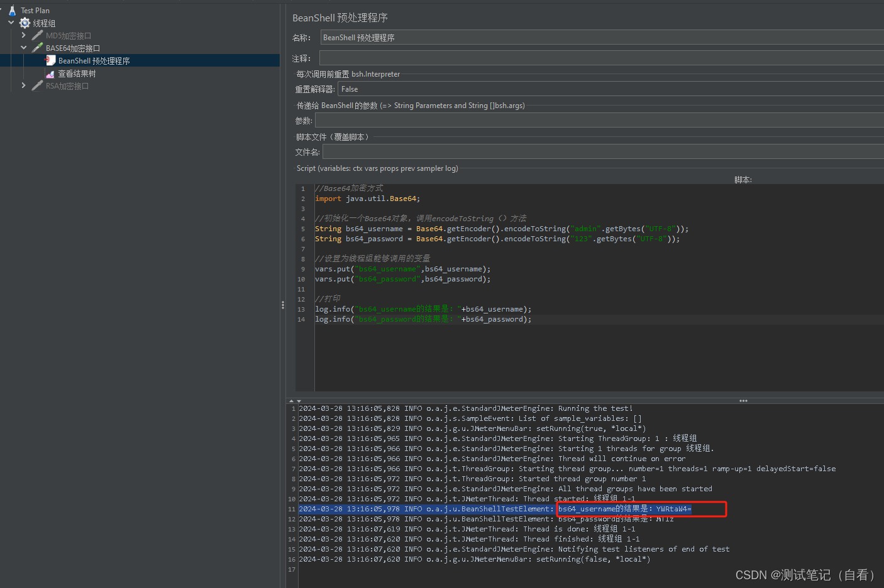
Task: Click log line bs64_password的结果是
Action: [486, 519]
